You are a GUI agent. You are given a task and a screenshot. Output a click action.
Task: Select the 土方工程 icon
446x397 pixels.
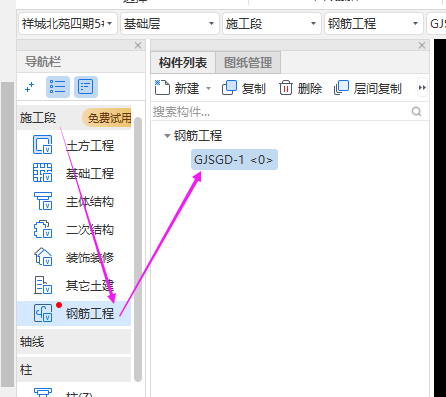pyautogui.click(x=43, y=145)
